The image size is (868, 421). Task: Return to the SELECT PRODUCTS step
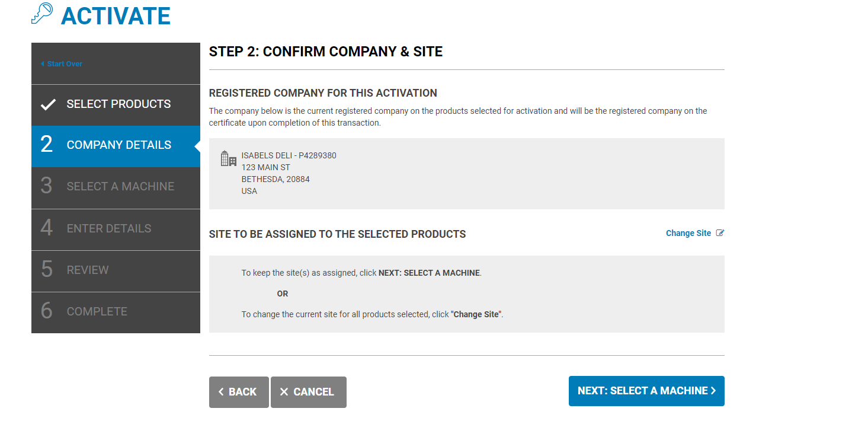[x=116, y=104]
